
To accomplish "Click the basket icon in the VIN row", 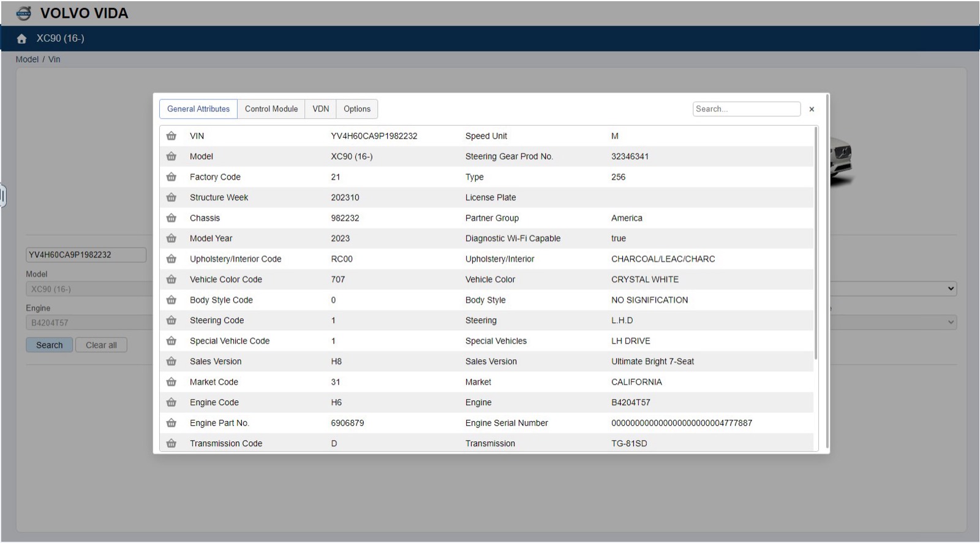I will 171,136.
